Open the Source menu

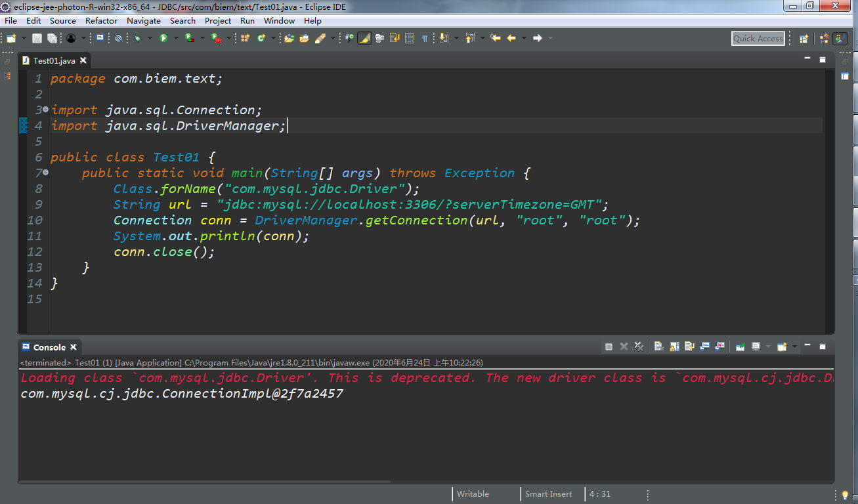pos(63,20)
